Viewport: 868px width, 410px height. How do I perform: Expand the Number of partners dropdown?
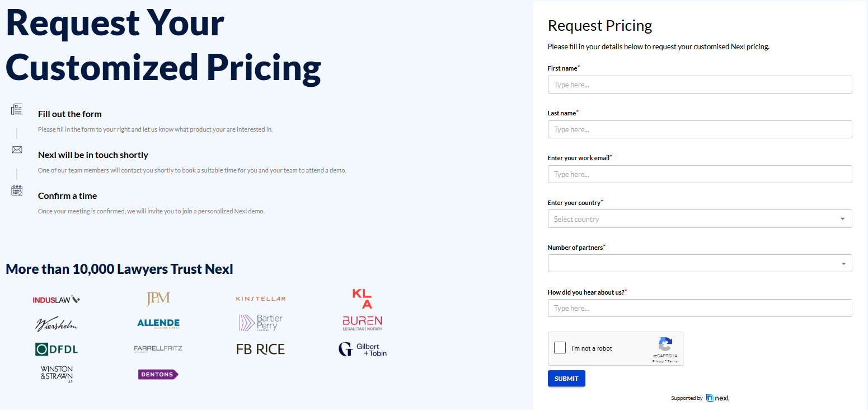[700, 263]
